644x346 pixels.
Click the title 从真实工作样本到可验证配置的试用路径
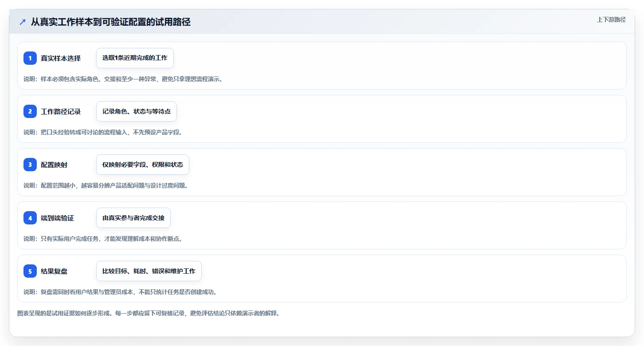click(x=111, y=22)
